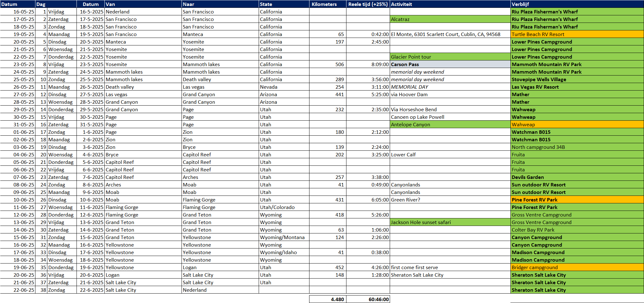644x303 pixels.
Task: Select the North campground 34B cell
Action: point(577,147)
